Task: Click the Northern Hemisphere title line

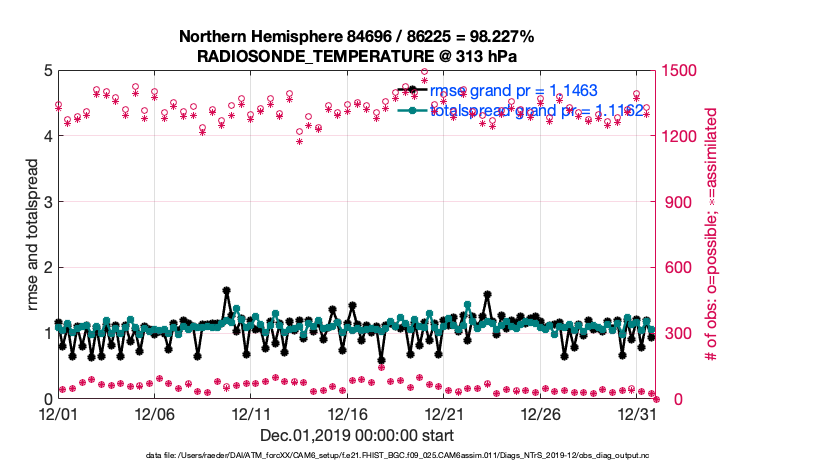Action: [x=356, y=37]
